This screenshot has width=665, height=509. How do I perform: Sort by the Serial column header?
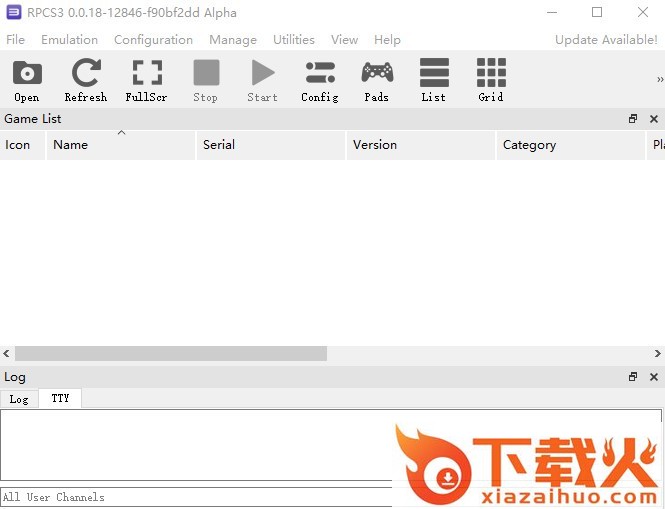click(271, 145)
